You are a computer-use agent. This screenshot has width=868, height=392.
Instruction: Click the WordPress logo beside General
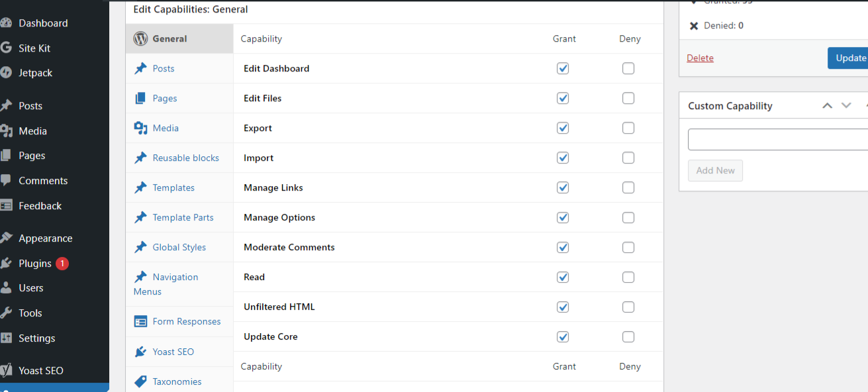[x=140, y=38]
